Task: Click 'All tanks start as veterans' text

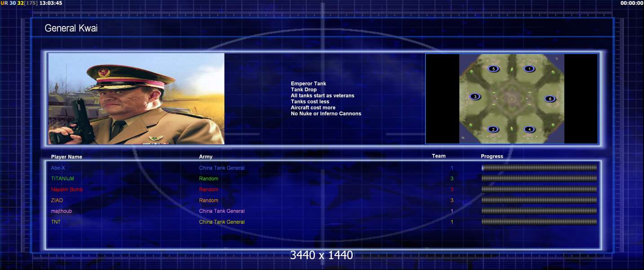Action: (x=323, y=95)
